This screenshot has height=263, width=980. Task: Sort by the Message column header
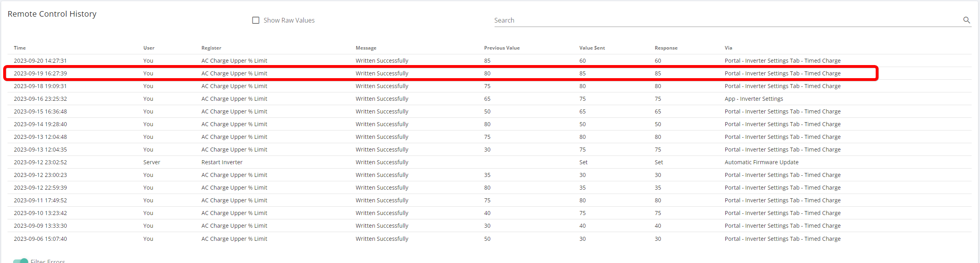point(366,48)
